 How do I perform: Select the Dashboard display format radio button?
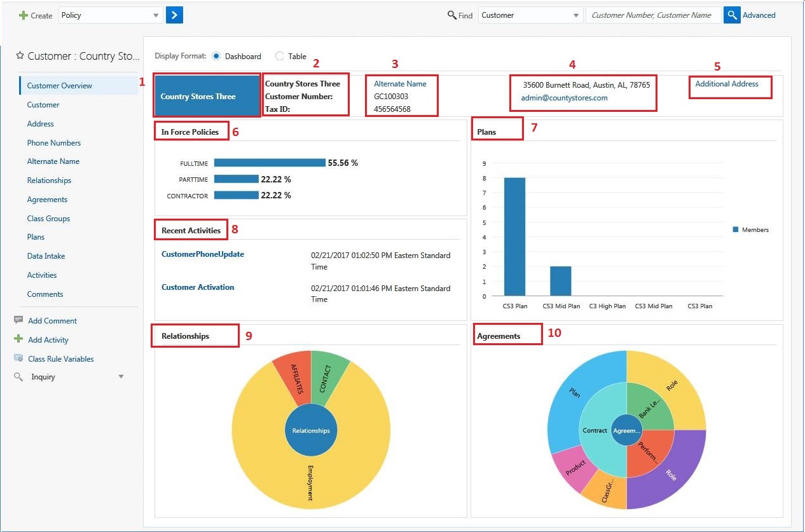(x=215, y=56)
